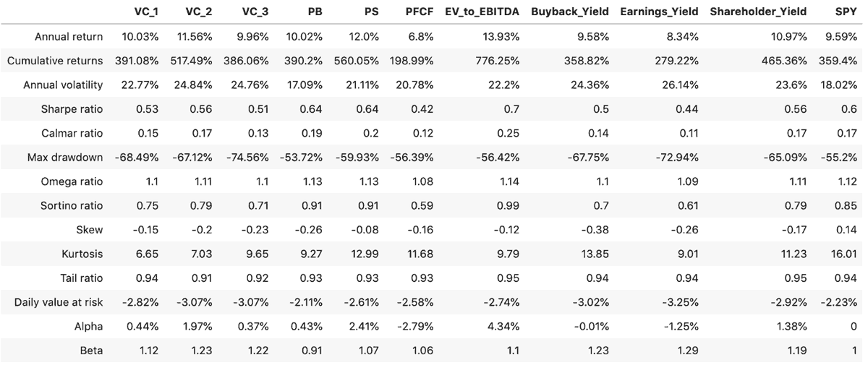Select the 517.49% cell under VC_2

192,61
